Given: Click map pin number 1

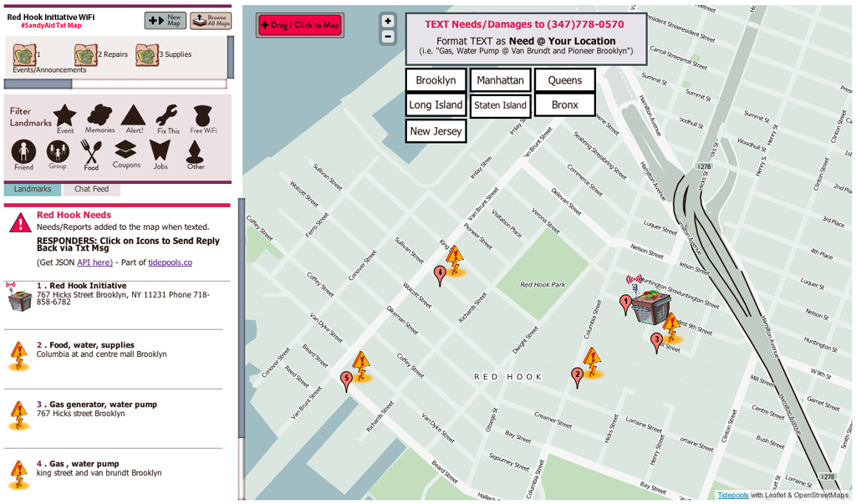Looking at the screenshot, I should [625, 304].
